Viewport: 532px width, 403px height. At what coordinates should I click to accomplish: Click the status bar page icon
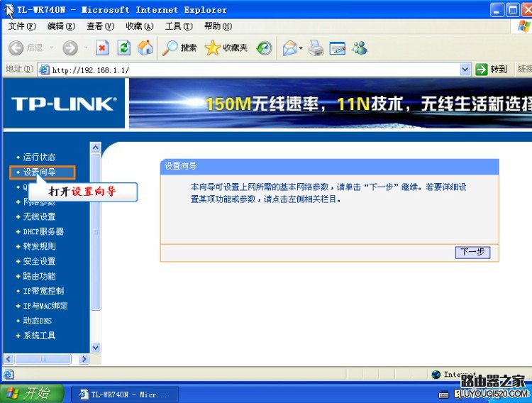pos(9,374)
